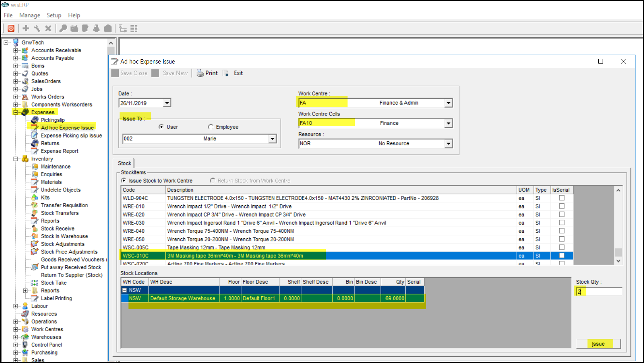Click the plus add icon in toolbar
The height and width of the screenshot is (363, 644).
26,28
